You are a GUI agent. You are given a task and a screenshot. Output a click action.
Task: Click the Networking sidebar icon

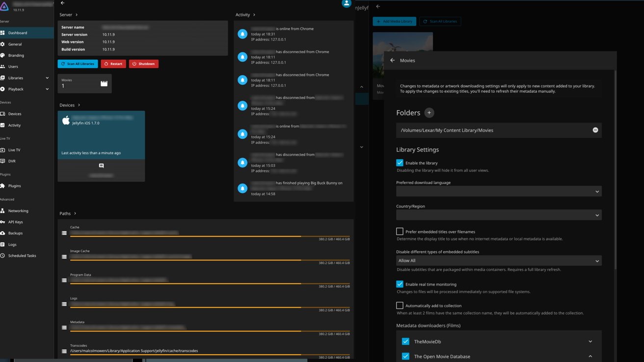tap(2, 211)
